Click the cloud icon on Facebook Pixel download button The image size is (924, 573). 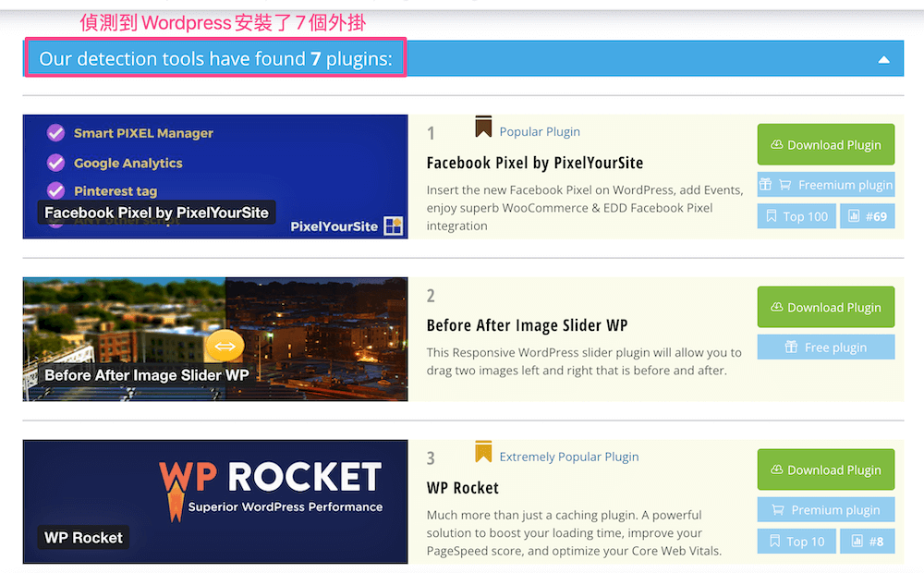pyautogui.click(x=777, y=144)
